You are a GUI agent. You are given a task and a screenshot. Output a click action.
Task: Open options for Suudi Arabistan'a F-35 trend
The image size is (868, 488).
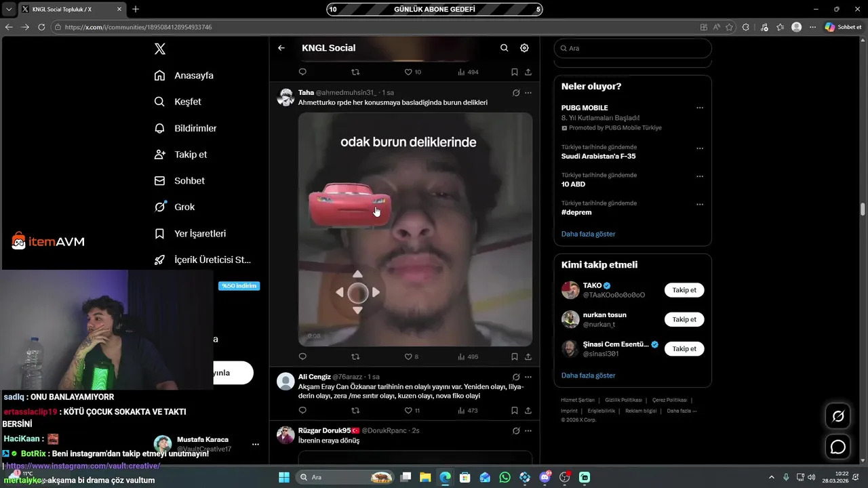[700, 148]
